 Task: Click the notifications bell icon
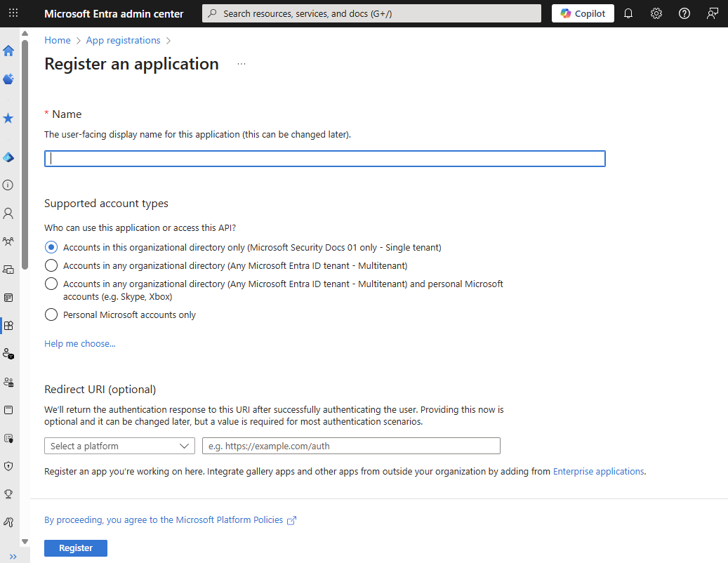click(x=628, y=13)
